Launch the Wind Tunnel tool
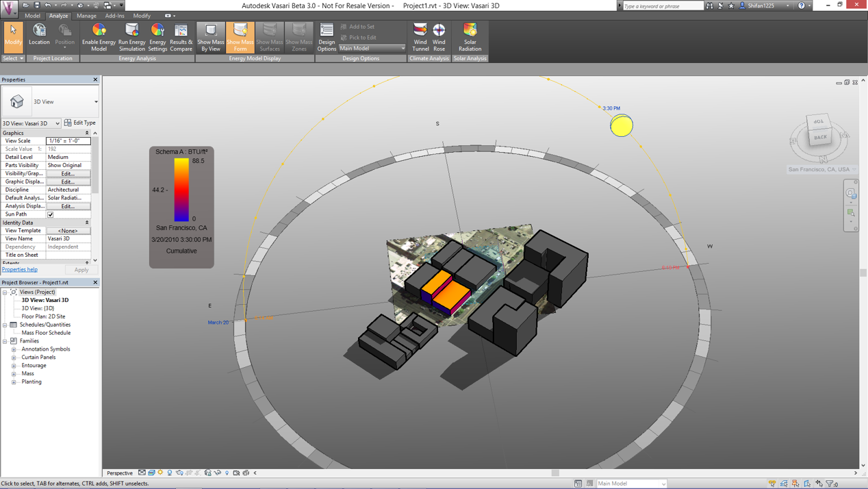Screen dimensions: 868x489 coord(420,37)
